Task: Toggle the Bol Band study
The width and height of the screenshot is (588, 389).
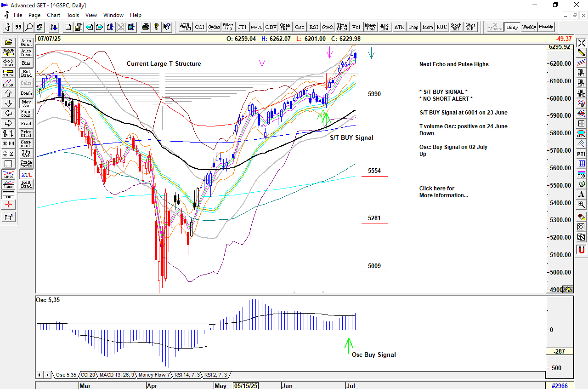Action: 26,73
